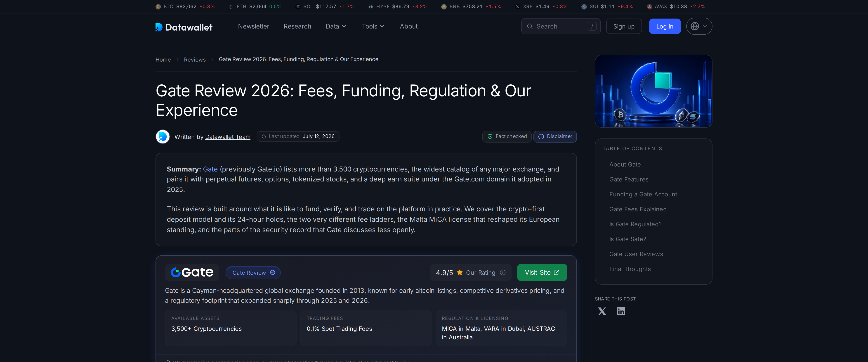868x362 pixels.
Task: Expand the Data dropdown menu
Action: pyautogui.click(x=336, y=26)
